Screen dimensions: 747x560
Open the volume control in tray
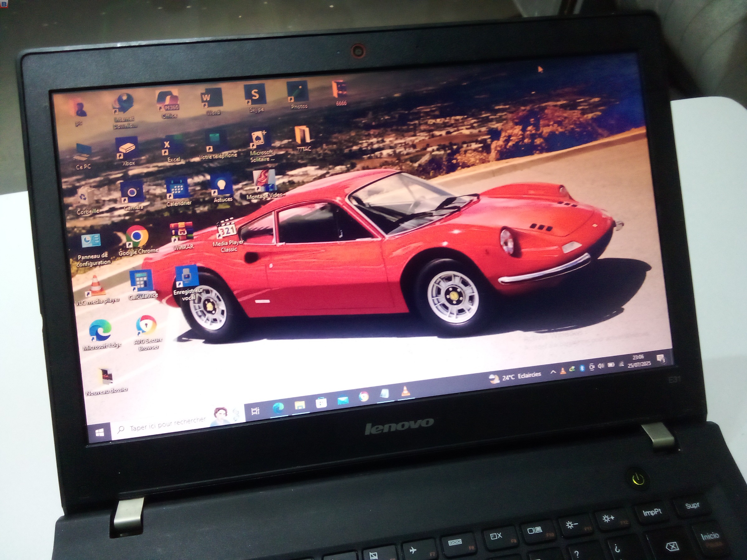point(600,366)
